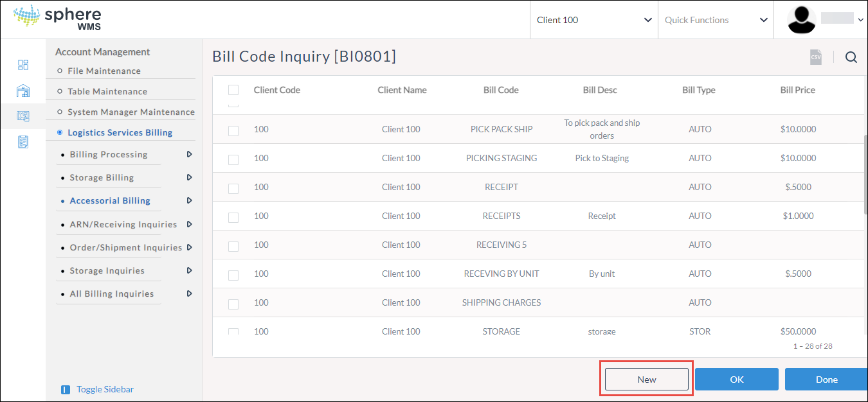Click the Done button
Image resolution: width=868 pixels, height=402 pixels.
pos(826,379)
